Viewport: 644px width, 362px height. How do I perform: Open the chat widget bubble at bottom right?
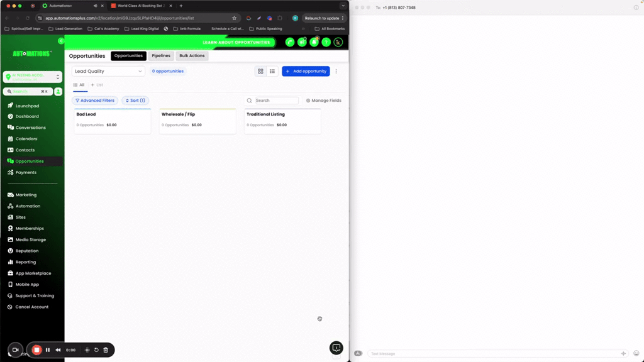click(336, 348)
